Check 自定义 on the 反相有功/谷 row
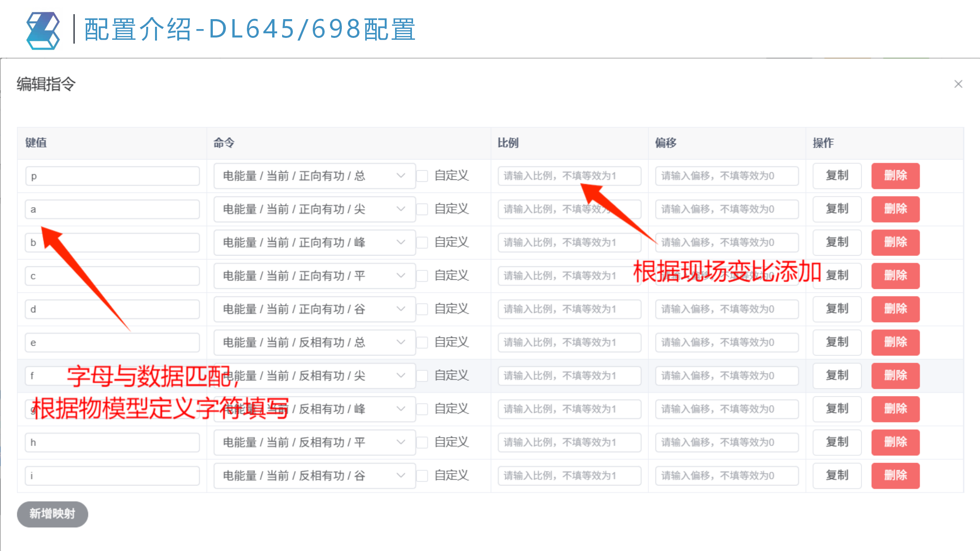 pyautogui.click(x=422, y=475)
